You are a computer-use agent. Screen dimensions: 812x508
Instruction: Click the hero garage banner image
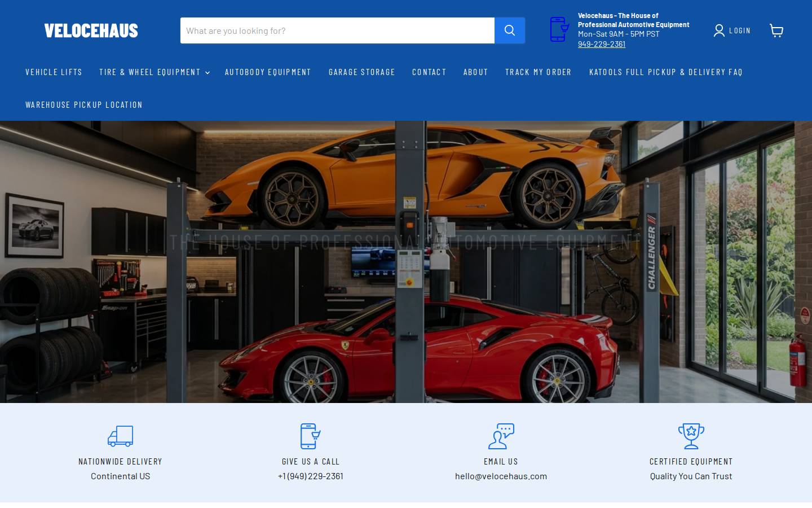(406, 262)
